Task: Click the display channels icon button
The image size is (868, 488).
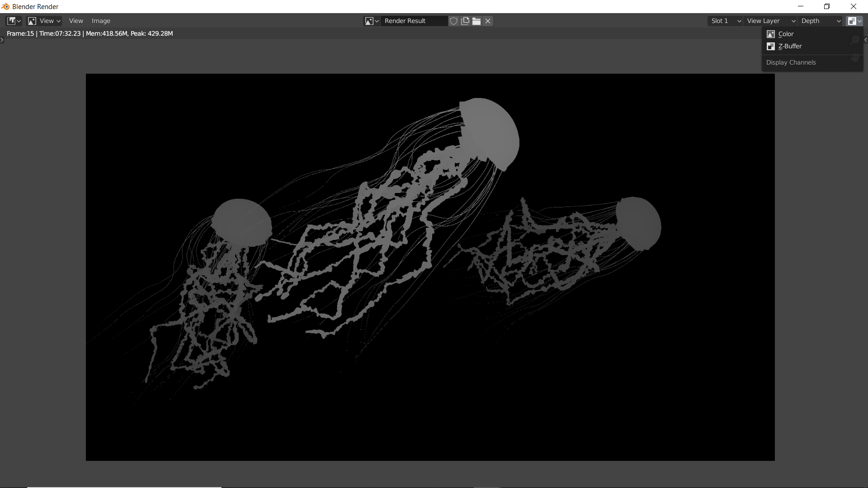Action: (854, 21)
